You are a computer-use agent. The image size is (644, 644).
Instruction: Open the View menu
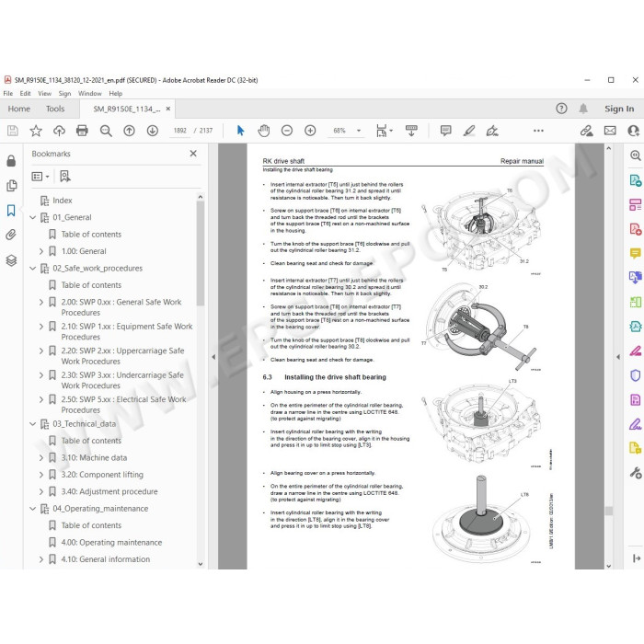click(44, 94)
